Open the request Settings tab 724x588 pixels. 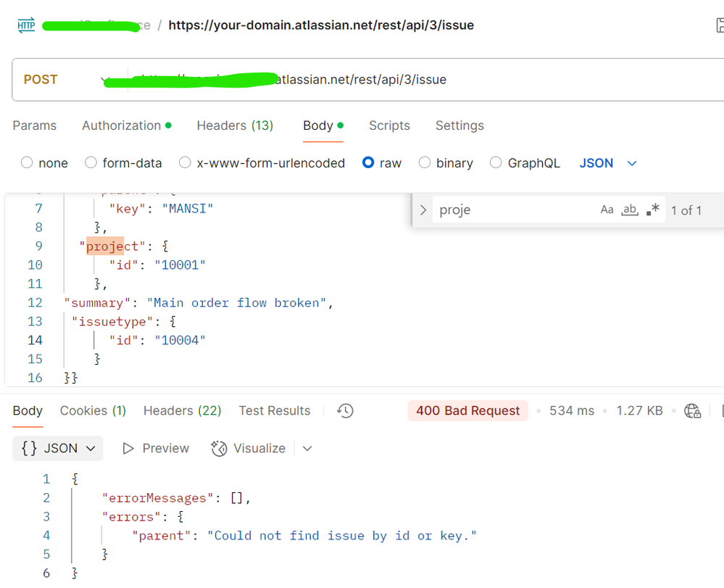[x=459, y=125]
